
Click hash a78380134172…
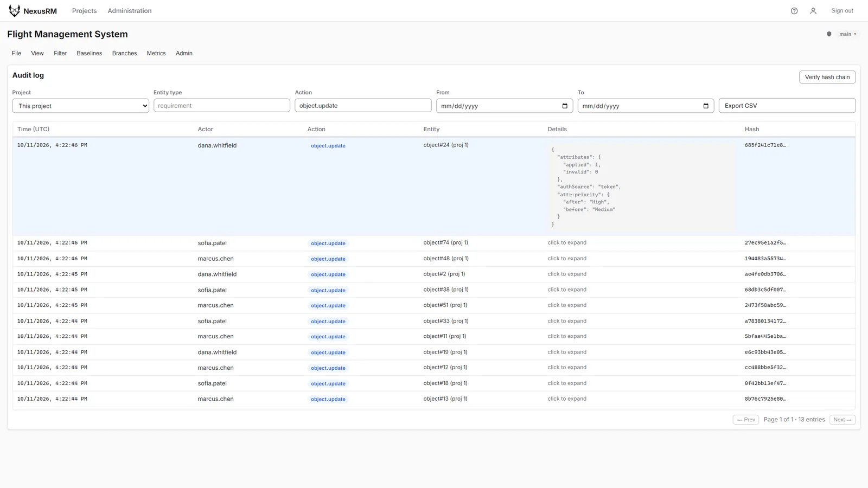tap(765, 321)
